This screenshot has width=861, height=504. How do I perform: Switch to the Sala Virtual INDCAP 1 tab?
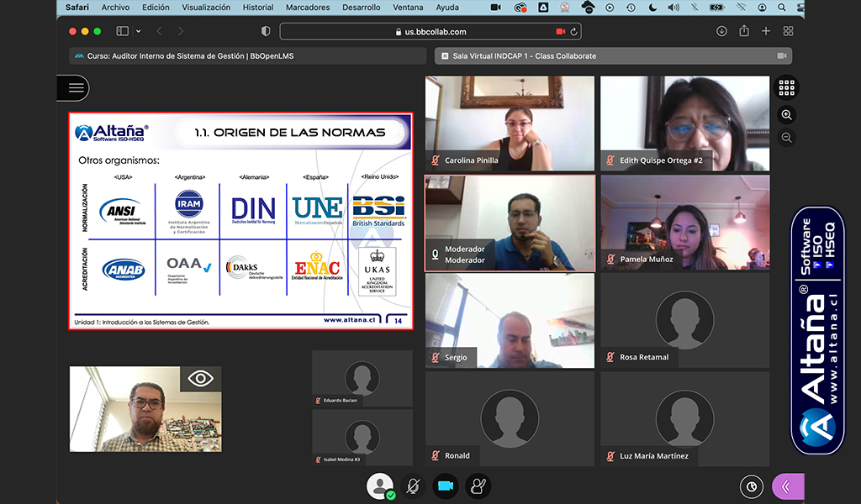(x=613, y=56)
